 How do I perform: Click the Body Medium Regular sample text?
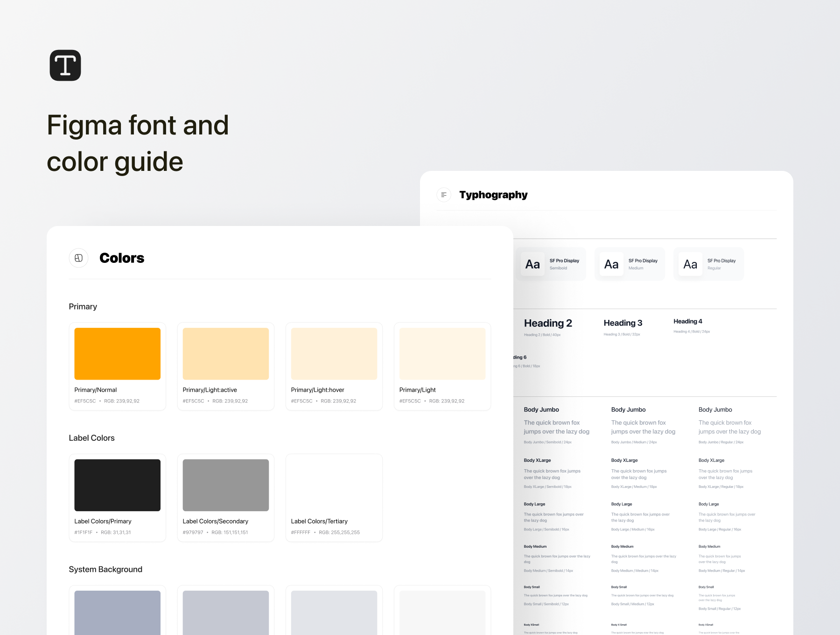pos(720,559)
